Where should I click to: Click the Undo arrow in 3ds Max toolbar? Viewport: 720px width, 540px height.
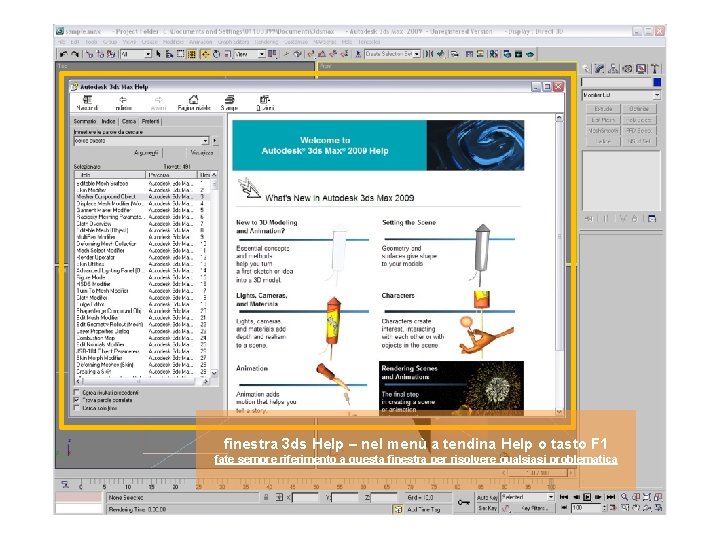point(64,54)
